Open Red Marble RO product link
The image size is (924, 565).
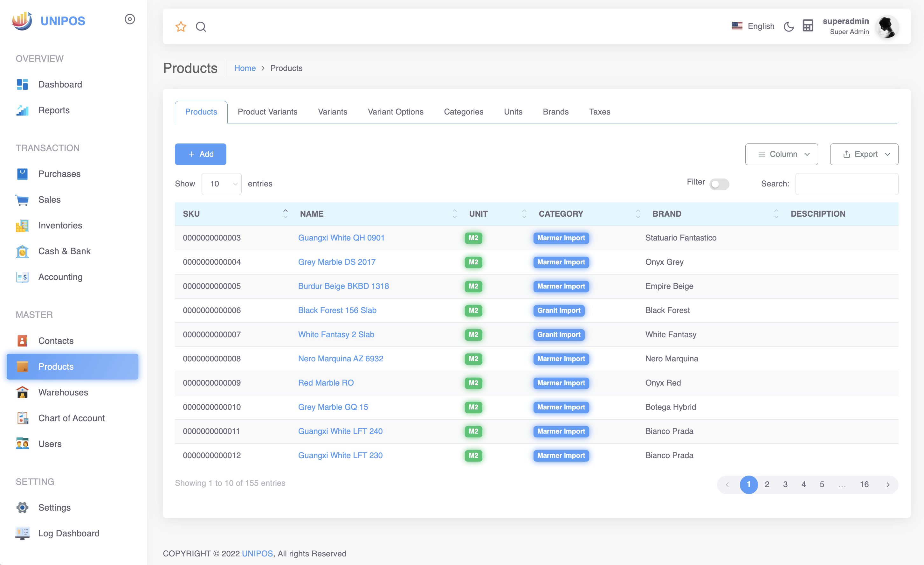[x=326, y=383]
